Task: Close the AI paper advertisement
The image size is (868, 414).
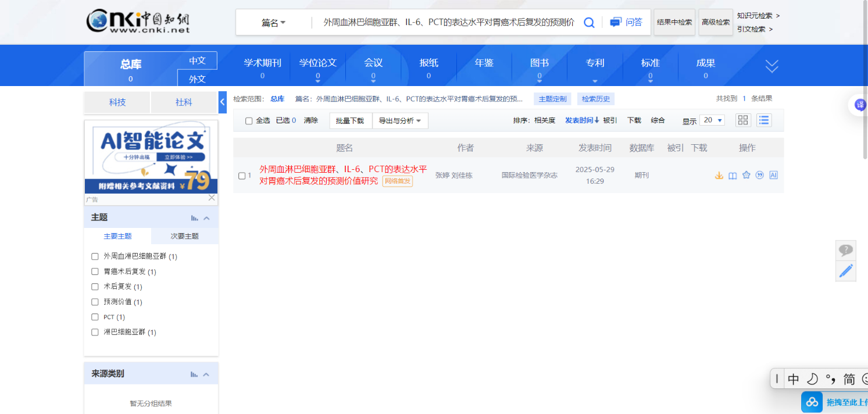Action: coord(212,198)
